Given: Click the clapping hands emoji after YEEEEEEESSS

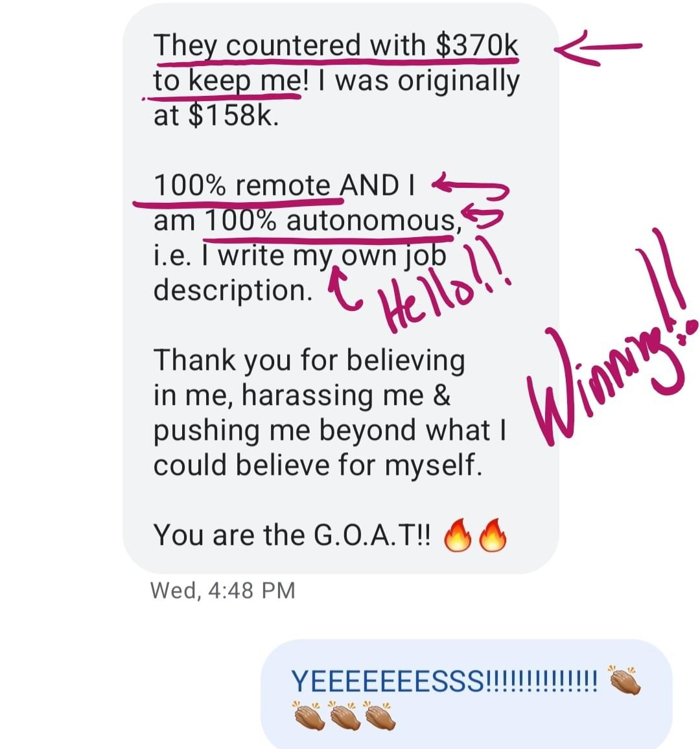Looking at the screenshot, I should [624, 680].
